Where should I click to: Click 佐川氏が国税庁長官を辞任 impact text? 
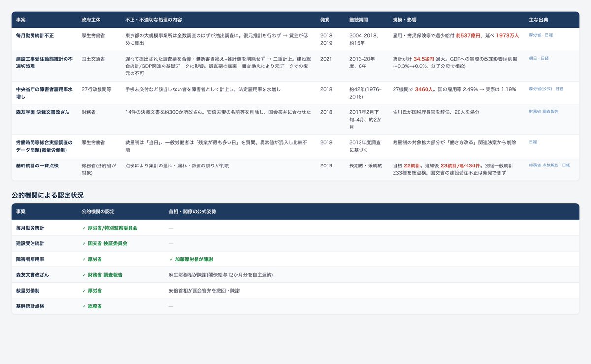click(x=436, y=112)
